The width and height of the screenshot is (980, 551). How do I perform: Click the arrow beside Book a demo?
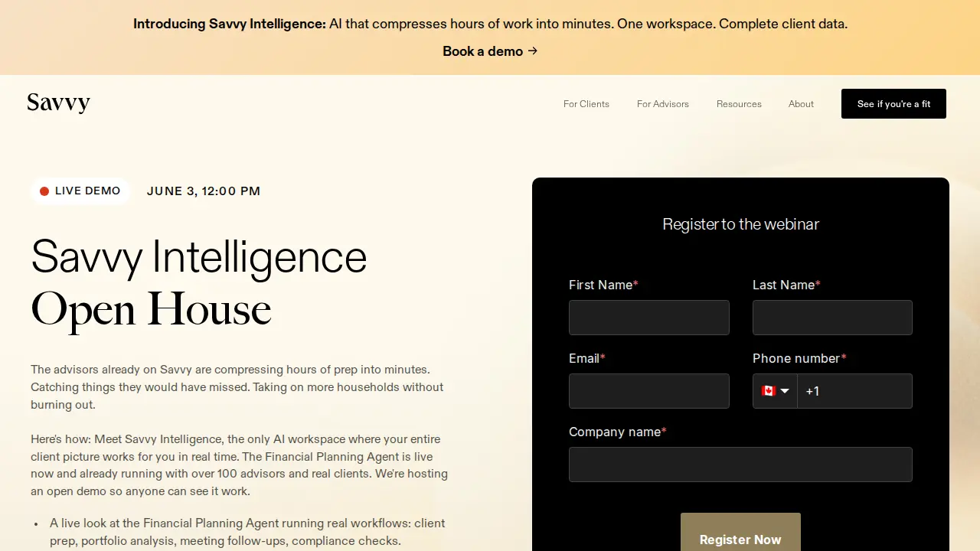533,51
